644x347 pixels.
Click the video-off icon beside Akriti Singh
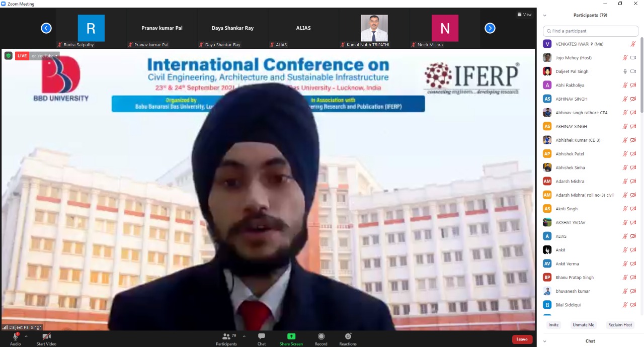pyautogui.click(x=633, y=209)
